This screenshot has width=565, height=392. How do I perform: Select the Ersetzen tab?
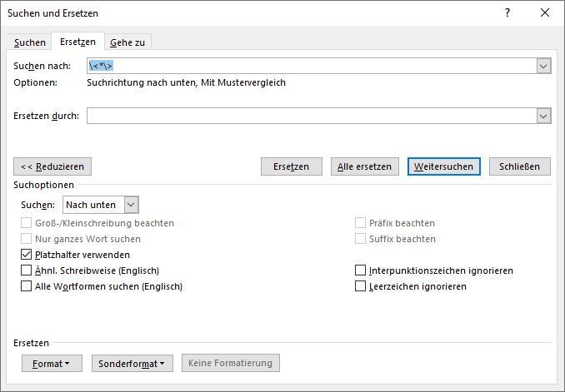coord(77,42)
